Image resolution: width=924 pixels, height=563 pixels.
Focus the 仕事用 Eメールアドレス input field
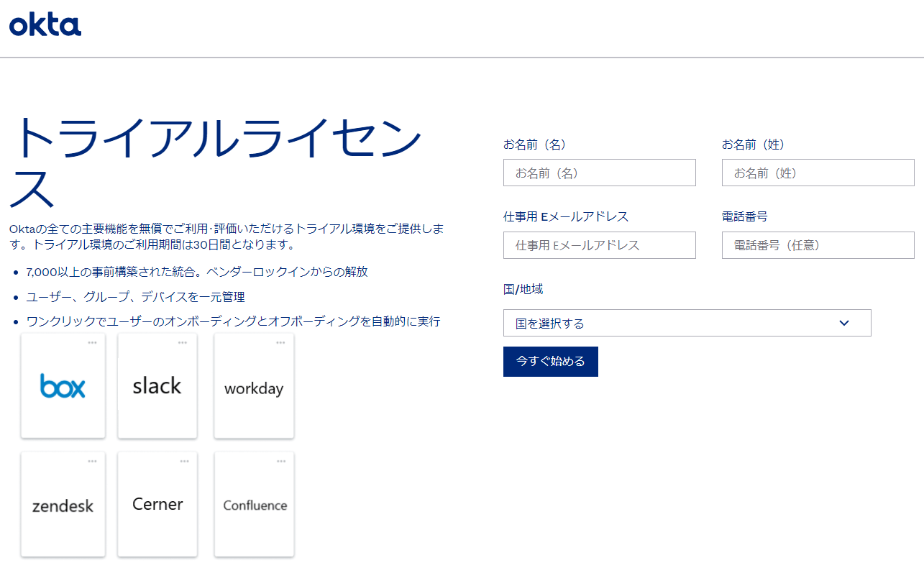[x=600, y=245]
